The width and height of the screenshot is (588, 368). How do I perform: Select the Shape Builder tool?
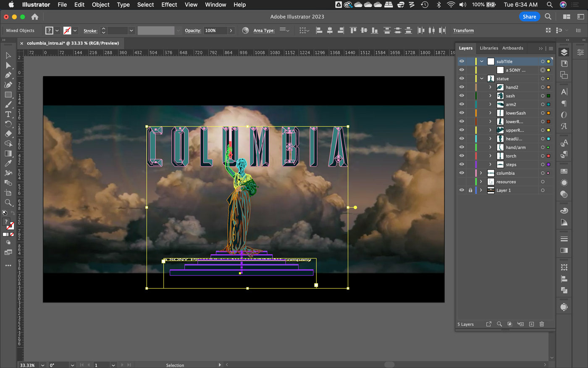(8, 143)
